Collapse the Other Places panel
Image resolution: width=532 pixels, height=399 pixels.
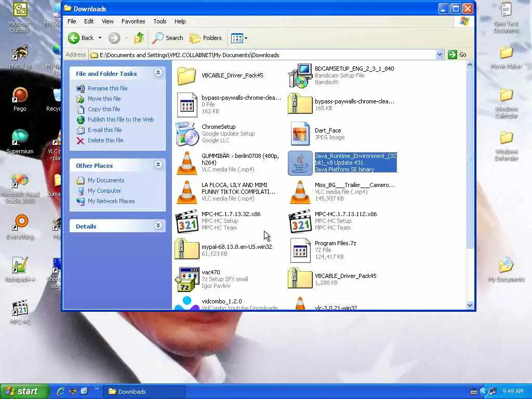pos(158,165)
